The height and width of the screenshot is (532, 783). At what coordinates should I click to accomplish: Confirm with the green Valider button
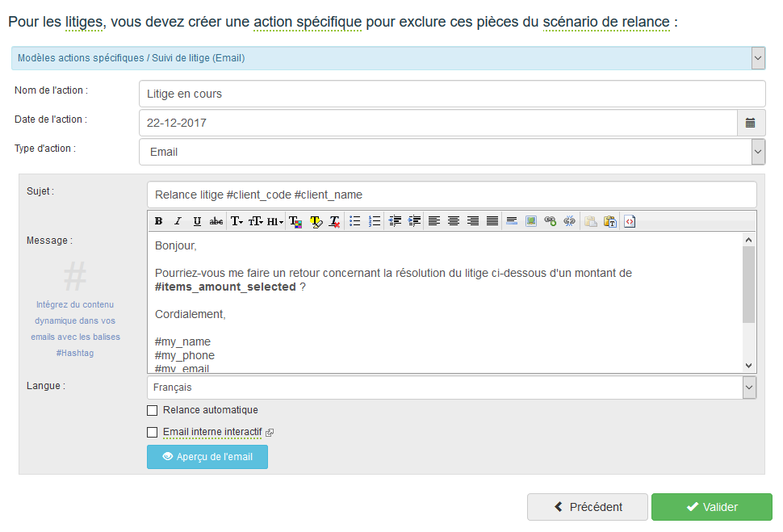pyautogui.click(x=712, y=507)
